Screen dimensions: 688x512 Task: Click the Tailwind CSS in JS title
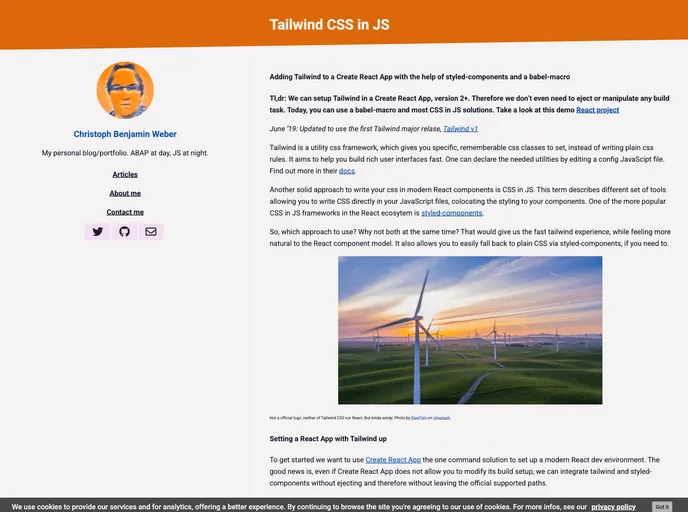329,25
